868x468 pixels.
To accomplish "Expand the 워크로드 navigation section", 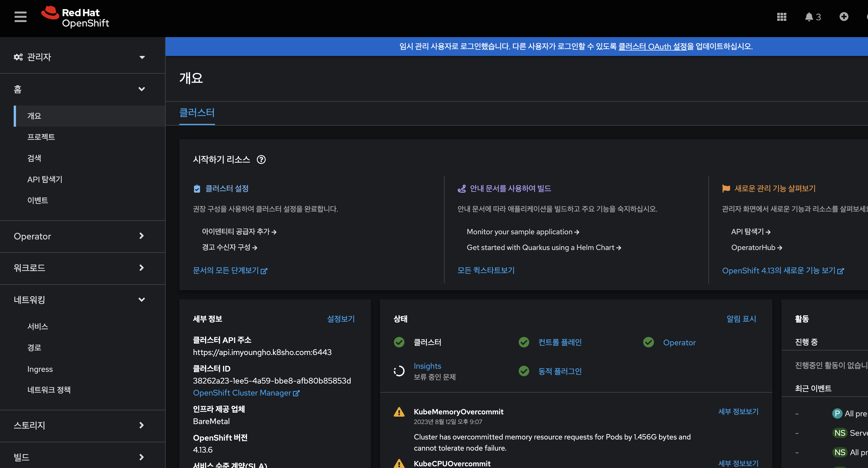I will pyautogui.click(x=79, y=268).
